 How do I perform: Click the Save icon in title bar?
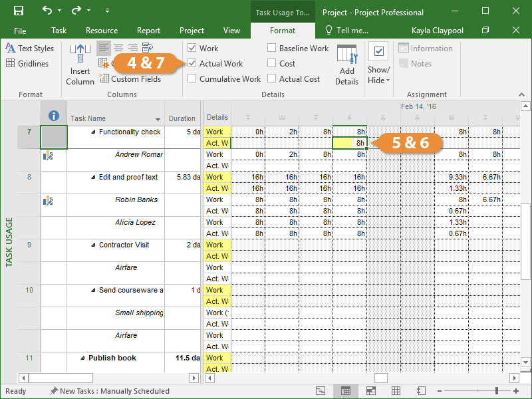pyautogui.click(x=18, y=11)
